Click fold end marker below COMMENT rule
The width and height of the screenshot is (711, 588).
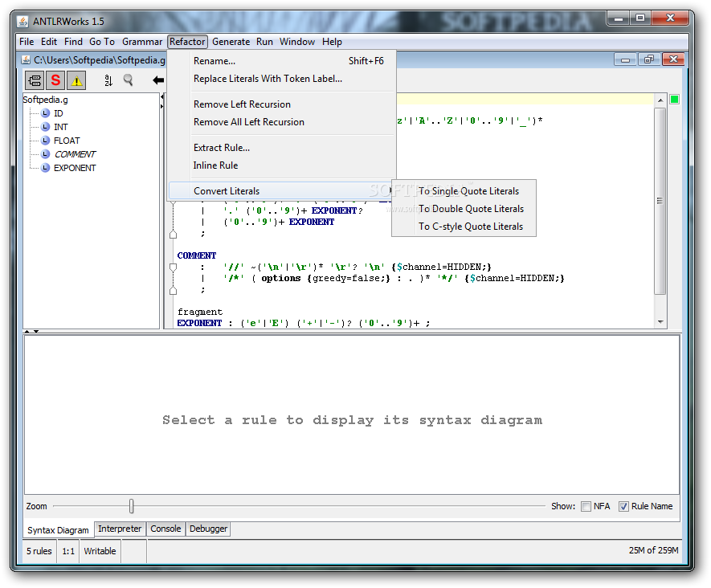point(173,290)
